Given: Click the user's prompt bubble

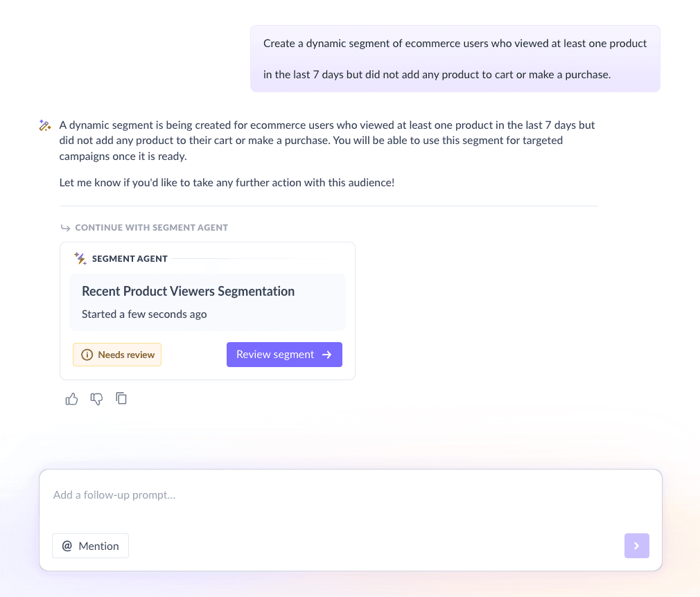Looking at the screenshot, I should [454, 58].
